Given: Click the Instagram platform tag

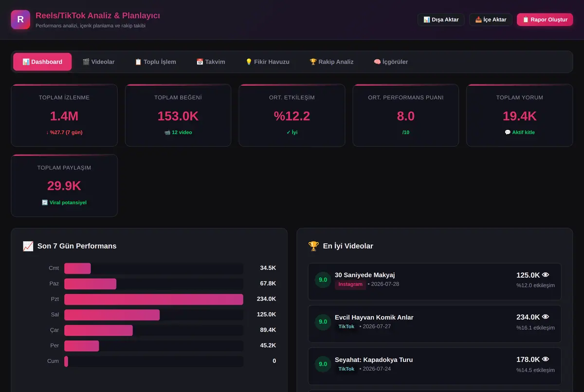Looking at the screenshot, I should (350, 285).
